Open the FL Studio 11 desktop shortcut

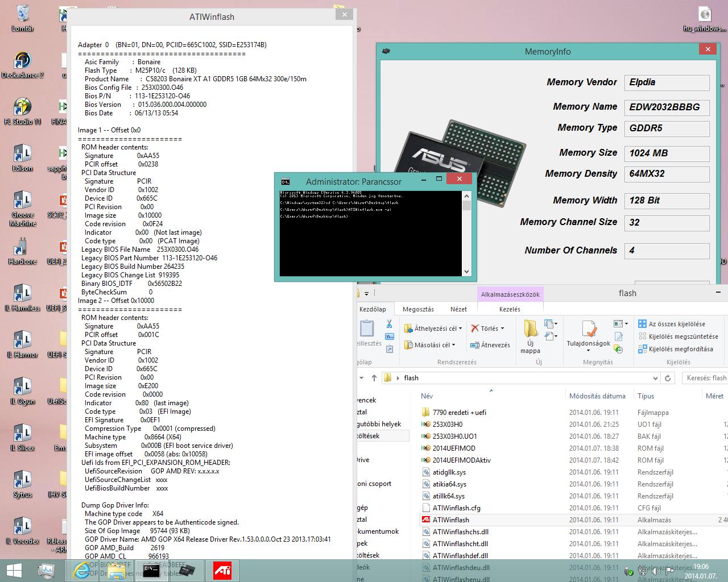pyautogui.click(x=23, y=111)
